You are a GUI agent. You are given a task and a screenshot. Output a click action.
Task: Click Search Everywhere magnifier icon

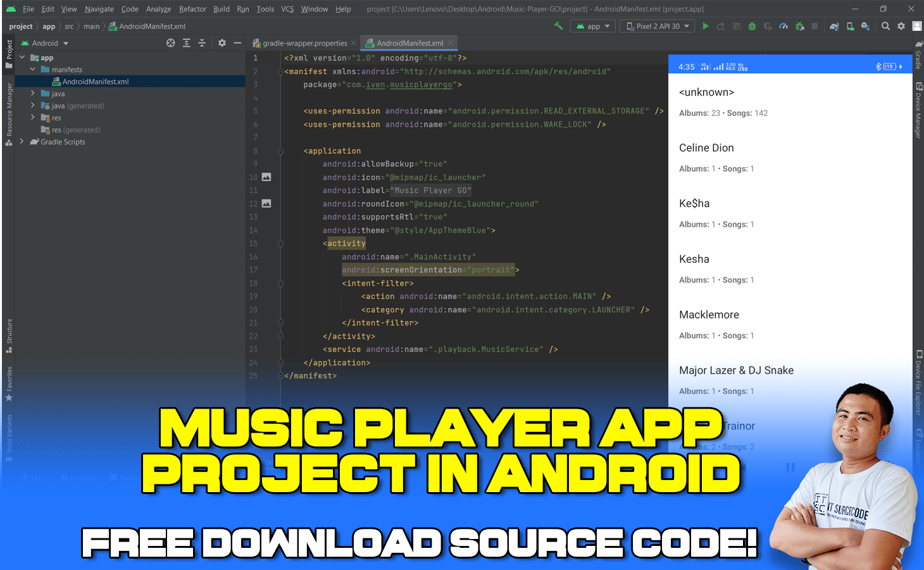pos(885,26)
